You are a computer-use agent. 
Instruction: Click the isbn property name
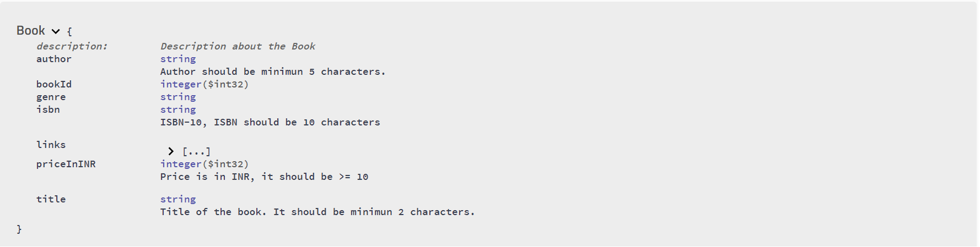[48, 109]
